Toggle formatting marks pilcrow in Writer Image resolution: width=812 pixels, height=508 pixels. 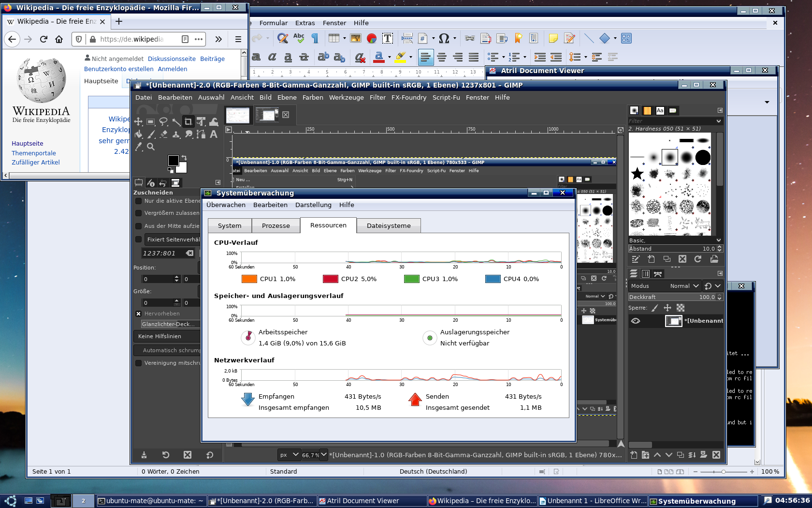[x=315, y=38]
